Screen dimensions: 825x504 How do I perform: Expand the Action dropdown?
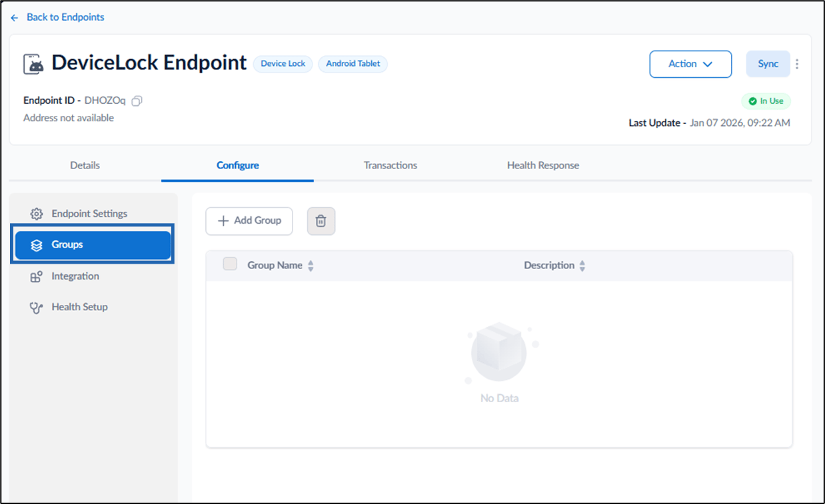pos(690,64)
